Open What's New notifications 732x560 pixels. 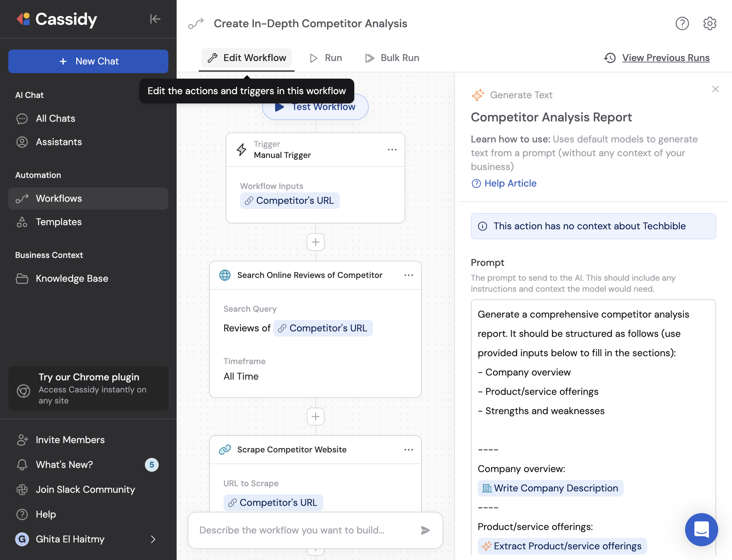click(88, 465)
